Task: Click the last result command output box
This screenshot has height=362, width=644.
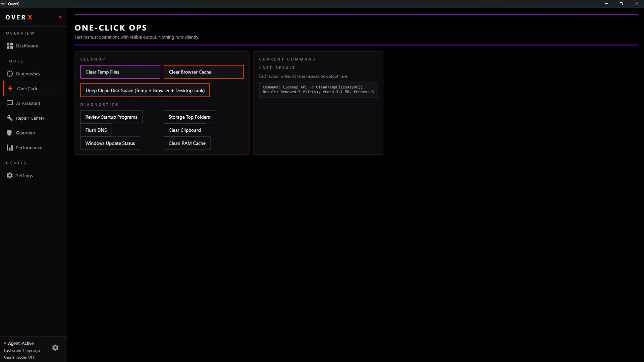Action: [318, 90]
